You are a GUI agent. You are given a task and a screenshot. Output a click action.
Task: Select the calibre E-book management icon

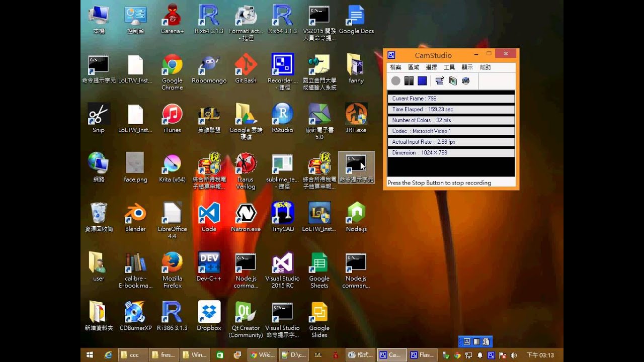click(x=135, y=270)
